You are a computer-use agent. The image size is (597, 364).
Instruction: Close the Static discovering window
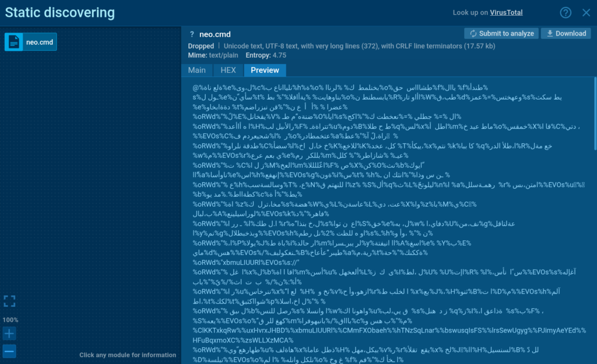[x=586, y=13]
